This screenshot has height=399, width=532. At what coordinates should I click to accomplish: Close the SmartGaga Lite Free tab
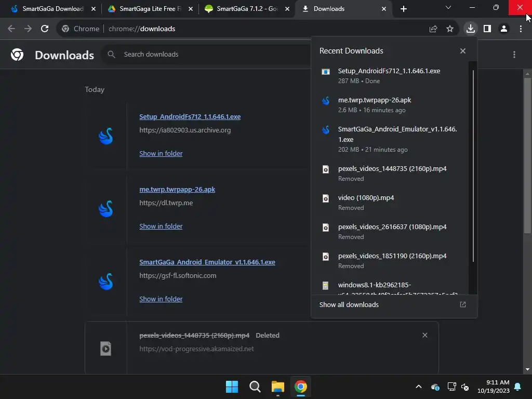[190, 9]
